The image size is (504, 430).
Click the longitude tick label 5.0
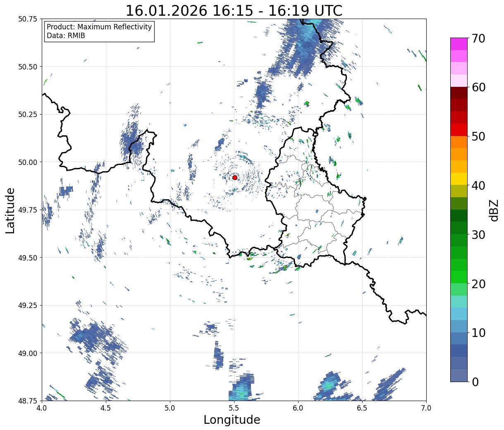click(170, 408)
